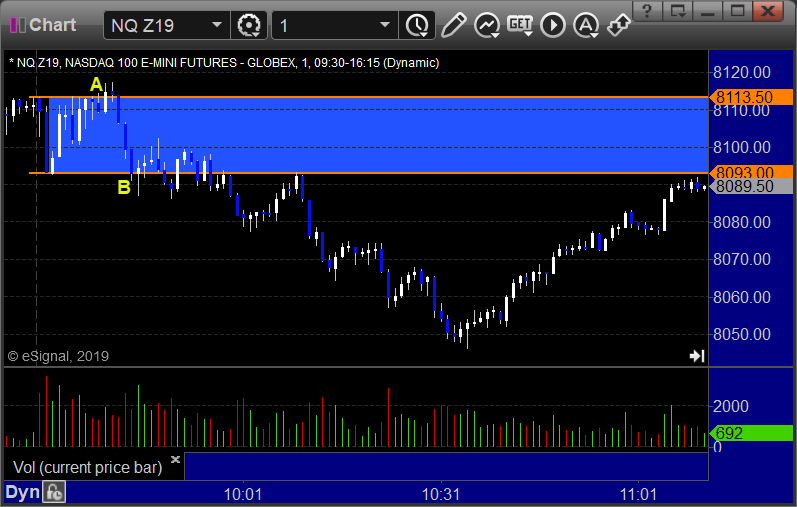Close the chart window with red X

click(768, 11)
